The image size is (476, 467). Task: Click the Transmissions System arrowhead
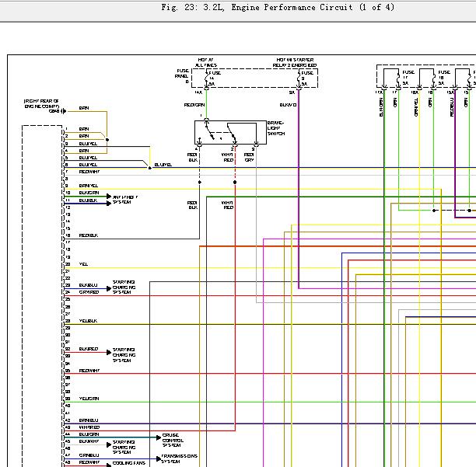pos(159,458)
